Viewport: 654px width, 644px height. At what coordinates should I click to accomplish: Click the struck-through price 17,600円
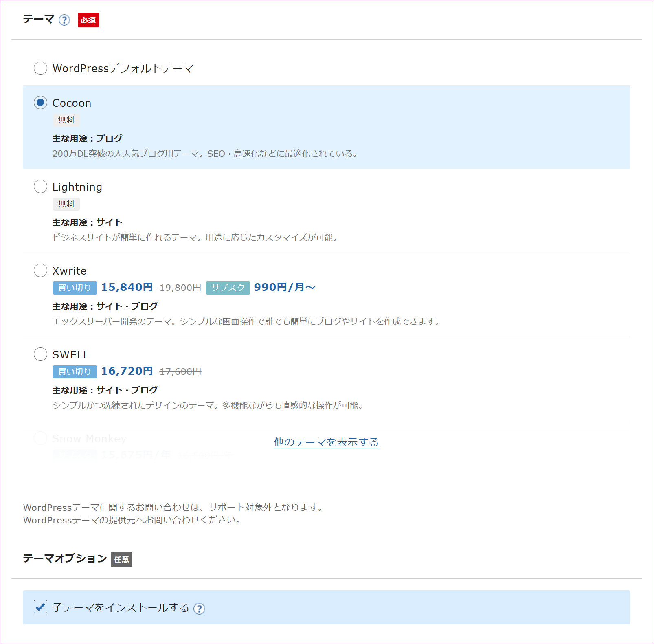180,372
